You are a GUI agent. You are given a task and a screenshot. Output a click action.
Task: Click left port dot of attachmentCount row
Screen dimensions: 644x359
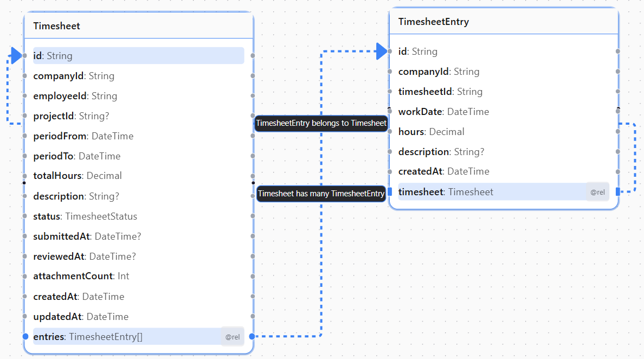click(x=24, y=276)
